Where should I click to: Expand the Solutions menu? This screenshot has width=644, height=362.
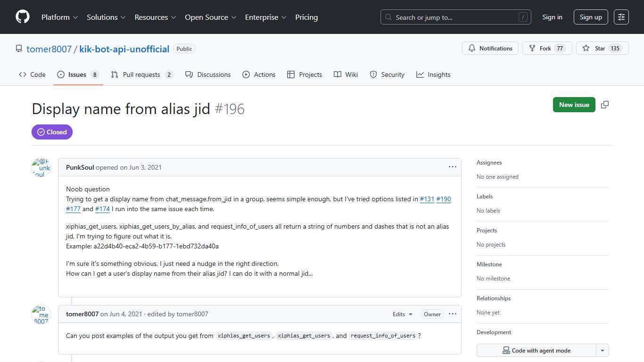(106, 17)
